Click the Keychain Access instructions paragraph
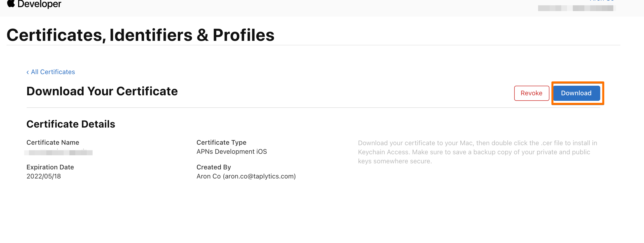The height and width of the screenshot is (243, 644). (477, 152)
